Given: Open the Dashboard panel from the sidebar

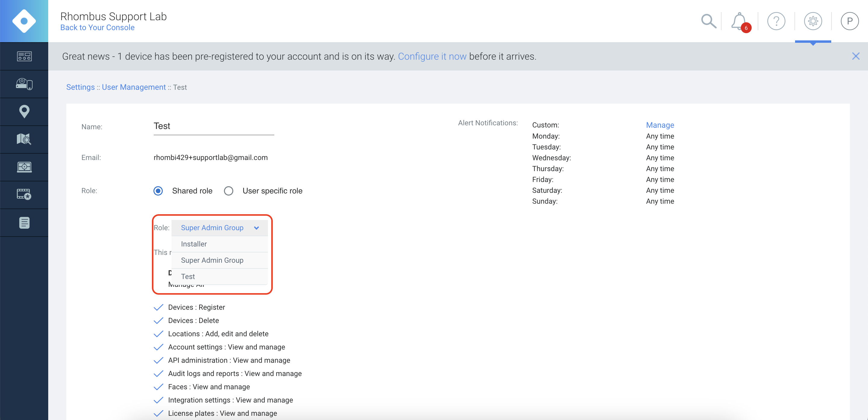Looking at the screenshot, I should click(24, 56).
